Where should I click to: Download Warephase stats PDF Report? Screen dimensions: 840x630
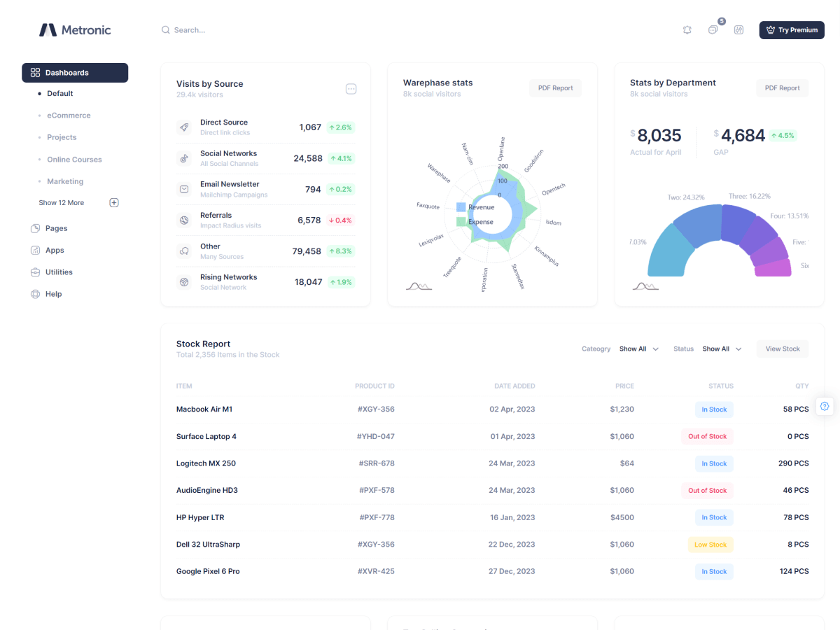(555, 88)
